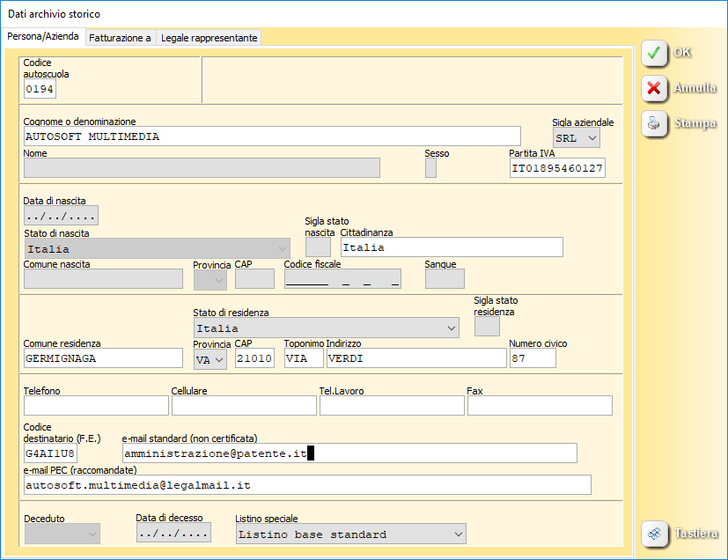Screen dimensions: 728x560
Task: Click the Numero civico field
Action: click(533, 358)
